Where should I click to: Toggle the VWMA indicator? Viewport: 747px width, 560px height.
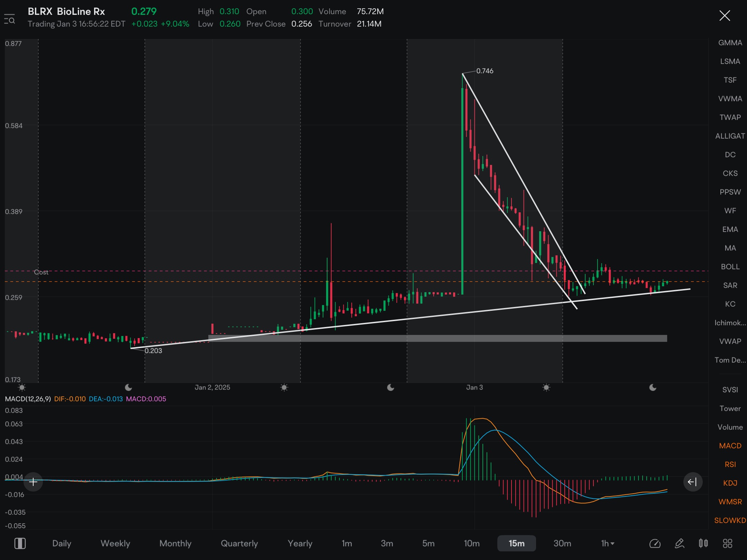[730, 99]
